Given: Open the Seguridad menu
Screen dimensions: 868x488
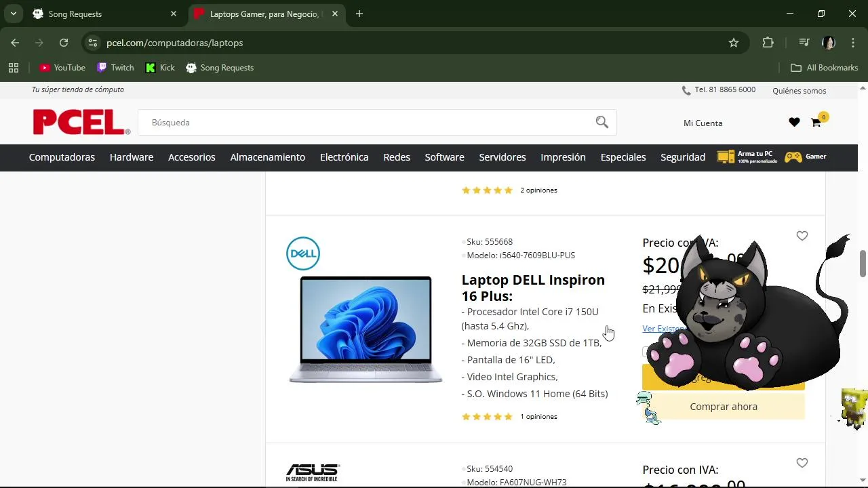Looking at the screenshot, I should click(683, 157).
